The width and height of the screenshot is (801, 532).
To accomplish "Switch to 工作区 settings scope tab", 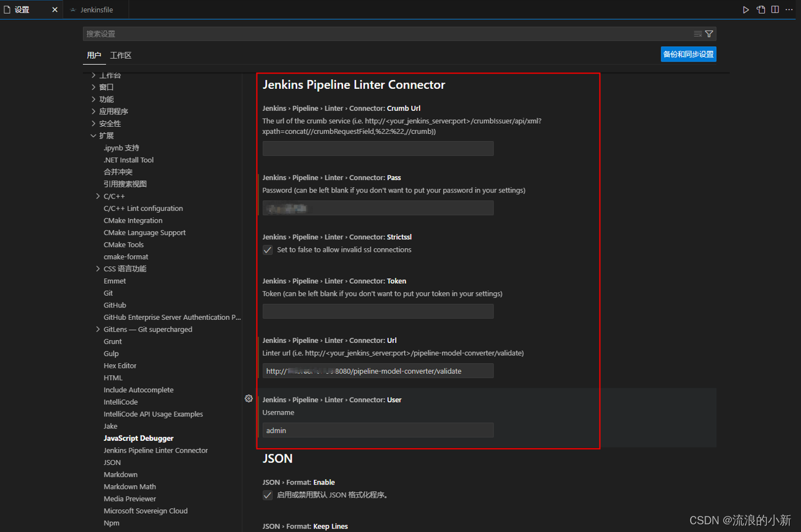I will coord(121,55).
